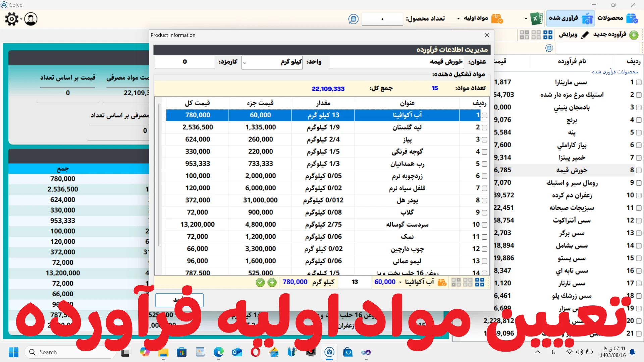The height and width of the screenshot is (362, 644).
Task: Show hidden system tray icons chevron
Action: pyautogui.click(x=538, y=352)
